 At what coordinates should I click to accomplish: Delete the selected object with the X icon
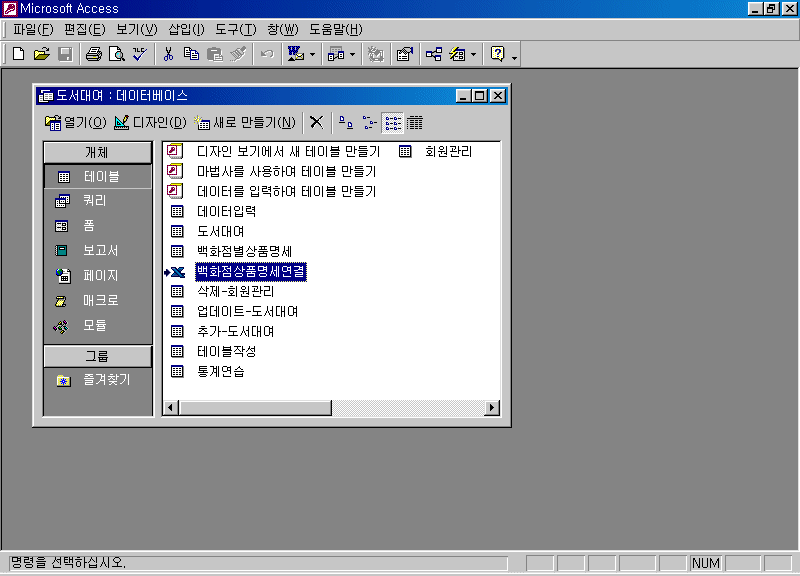point(316,122)
